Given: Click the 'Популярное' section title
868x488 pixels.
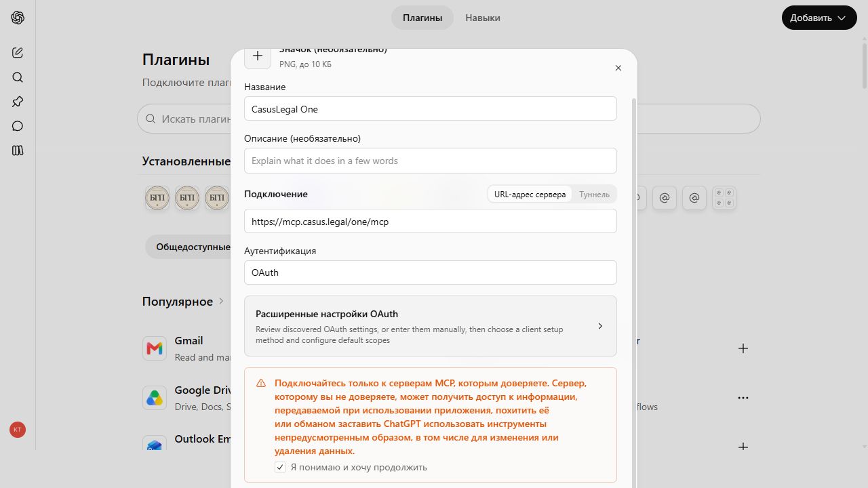Looking at the screenshot, I should coord(178,301).
